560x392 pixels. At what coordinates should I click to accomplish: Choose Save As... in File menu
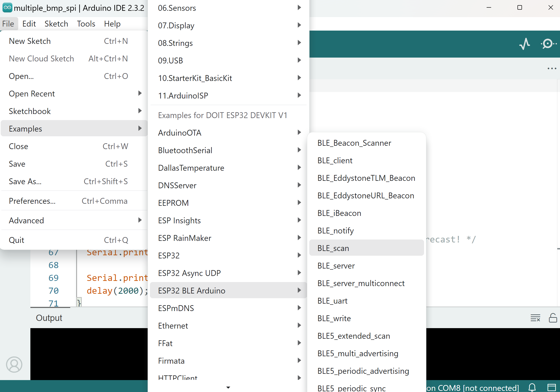(x=74, y=181)
